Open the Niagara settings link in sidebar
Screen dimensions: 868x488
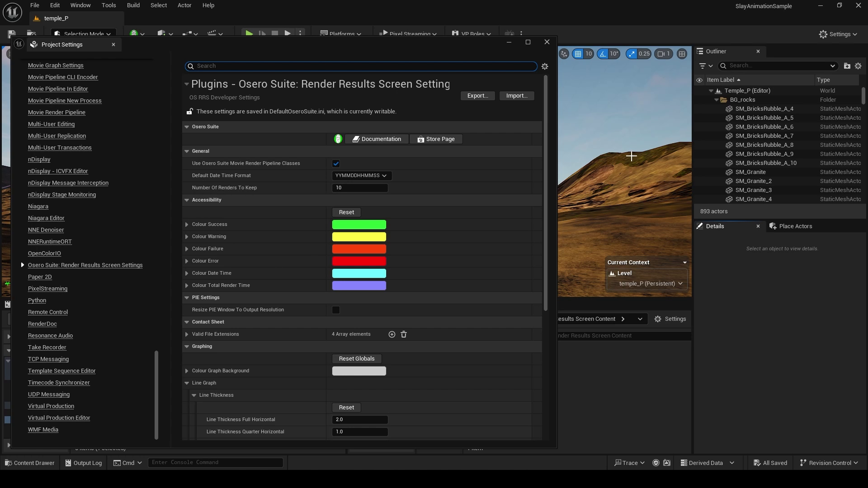(x=38, y=206)
